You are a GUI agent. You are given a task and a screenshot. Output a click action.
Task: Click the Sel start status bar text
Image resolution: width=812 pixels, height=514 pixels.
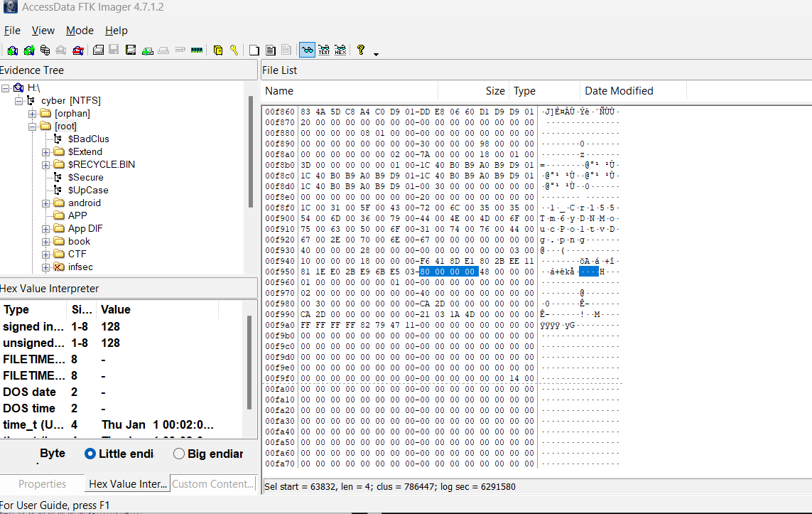(x=390, y=486)
